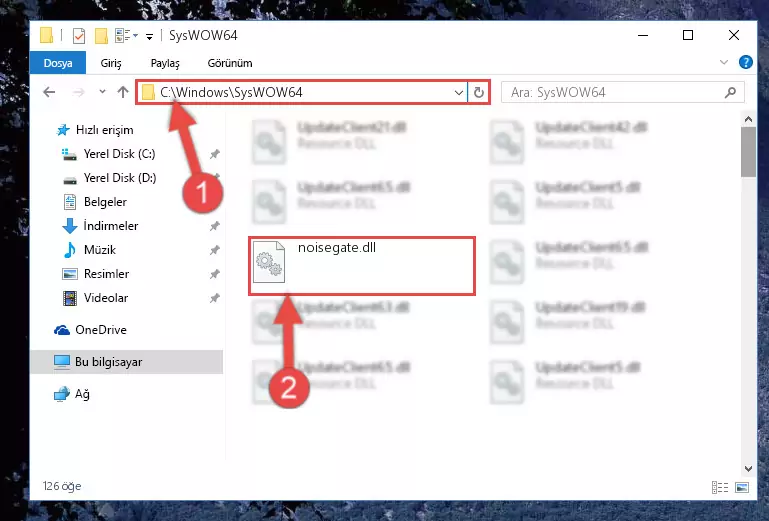769x521 pixels.
Task: Click the folder icon in address bar
Action: pyautogui.click(x=148, y=92)
